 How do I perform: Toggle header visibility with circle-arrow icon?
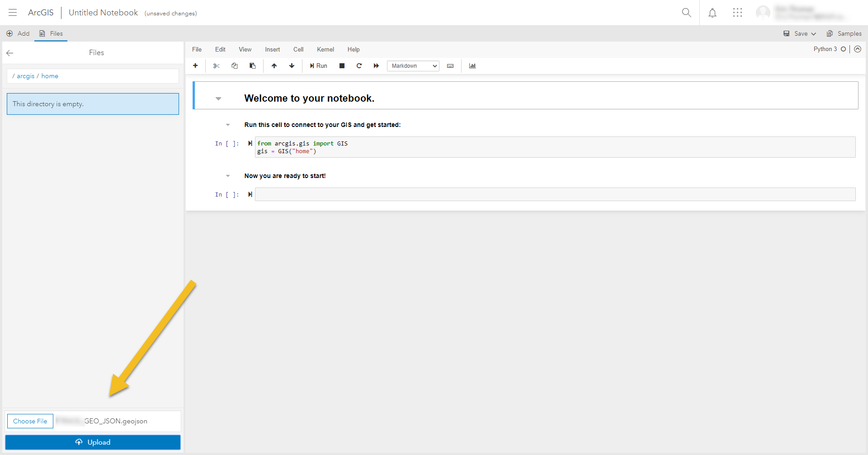(858, 49)
